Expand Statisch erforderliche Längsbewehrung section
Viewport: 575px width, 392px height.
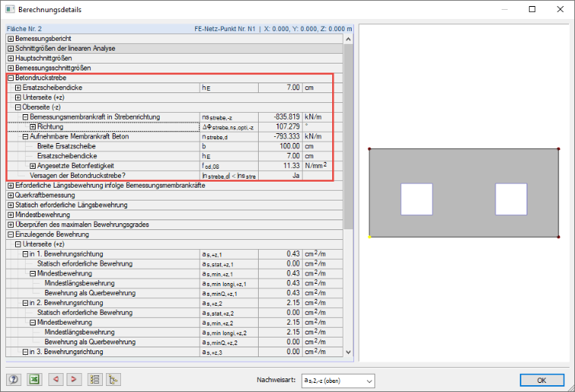11,205
